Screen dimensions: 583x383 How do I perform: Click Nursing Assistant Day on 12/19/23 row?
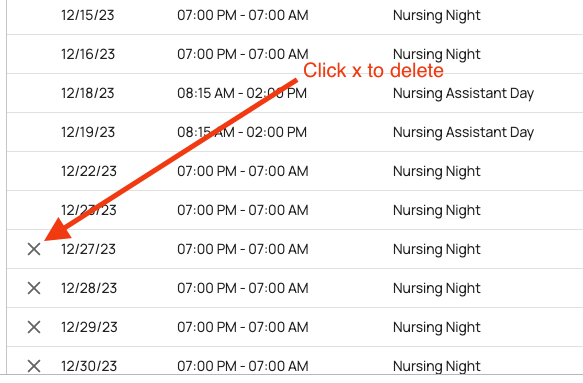(464, 133)
